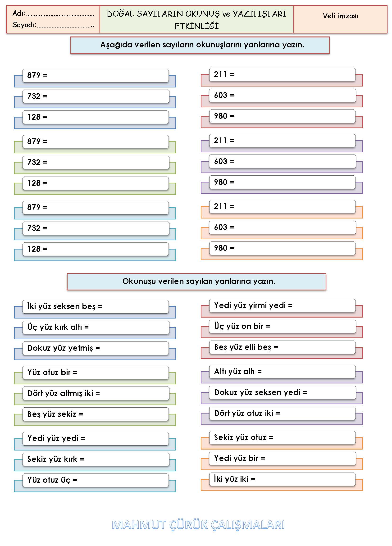
Task: Click the orange 980 = answer box
Action: (282, 248)
